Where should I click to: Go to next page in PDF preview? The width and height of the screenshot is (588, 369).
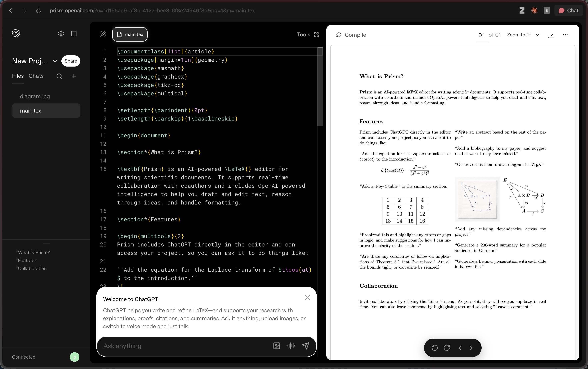pos(471,348)
